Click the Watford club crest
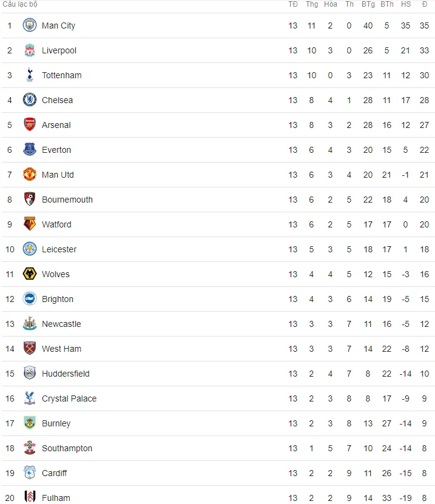The image size is (435, 504). tap(30, 224)
